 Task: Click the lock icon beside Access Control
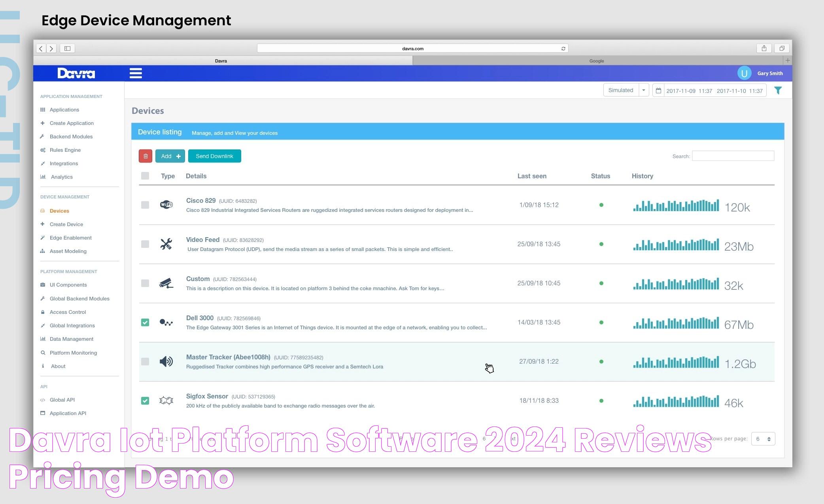coord(43,312)
